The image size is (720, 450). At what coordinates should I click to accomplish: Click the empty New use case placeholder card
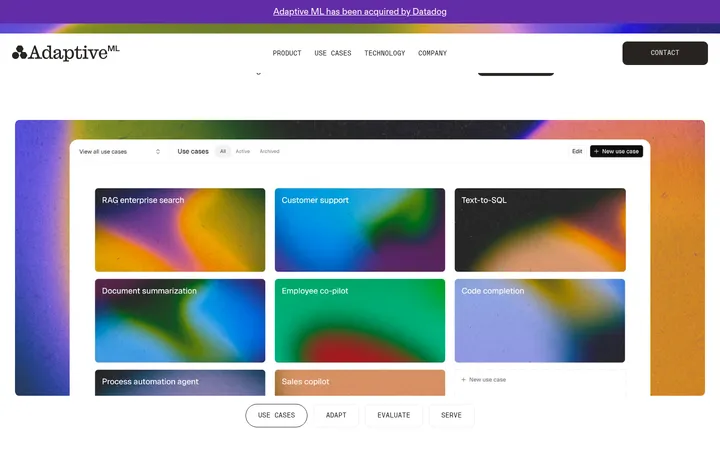(x=540, y=382)
